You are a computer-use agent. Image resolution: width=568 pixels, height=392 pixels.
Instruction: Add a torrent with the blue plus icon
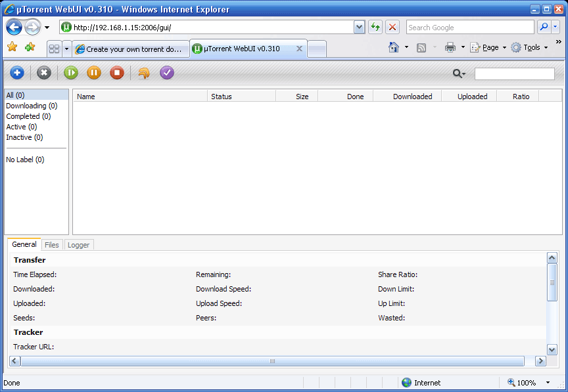point(17,73)
